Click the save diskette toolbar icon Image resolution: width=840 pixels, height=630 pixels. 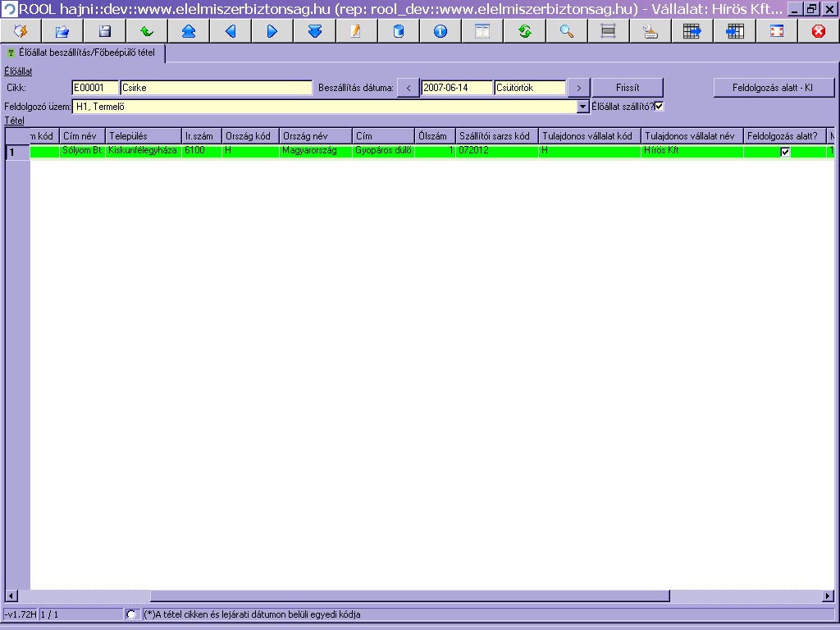pyautogui.click(x=104, y=31)
